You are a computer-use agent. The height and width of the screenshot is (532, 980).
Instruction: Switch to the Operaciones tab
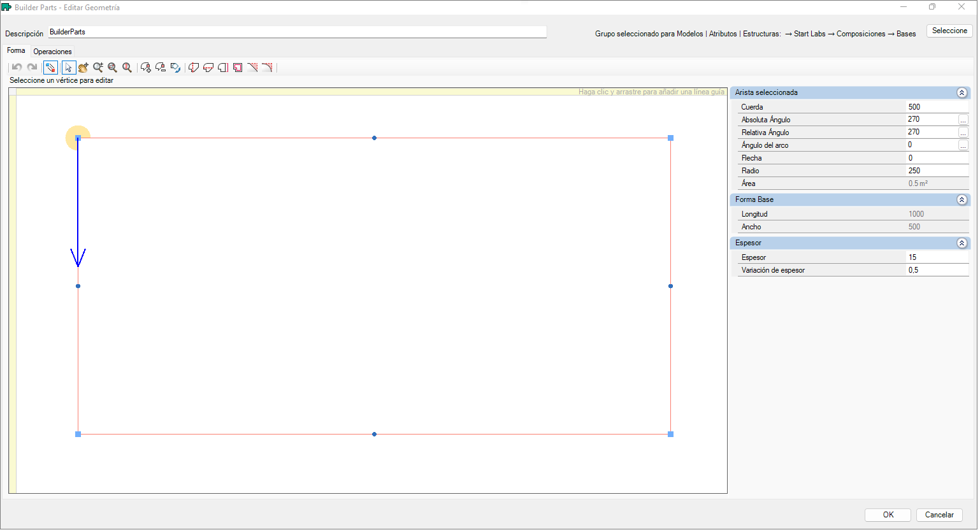[52, 52]
